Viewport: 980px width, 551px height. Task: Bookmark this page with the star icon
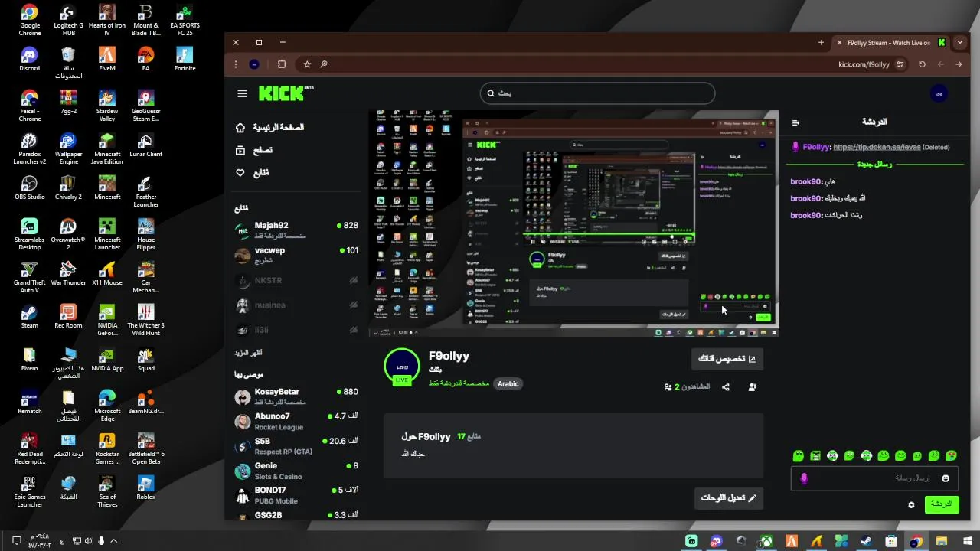coord(307,64)
